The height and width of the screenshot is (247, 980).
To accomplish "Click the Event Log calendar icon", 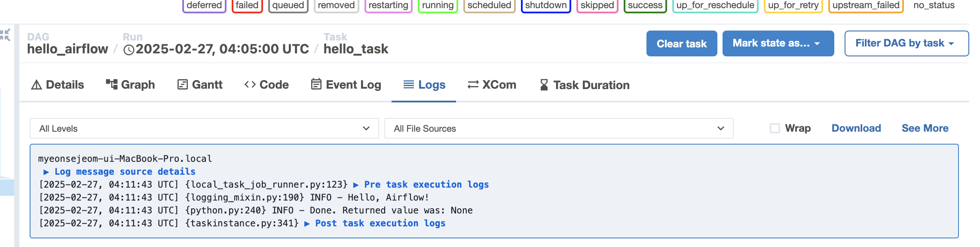I will (x=316, y=84).
